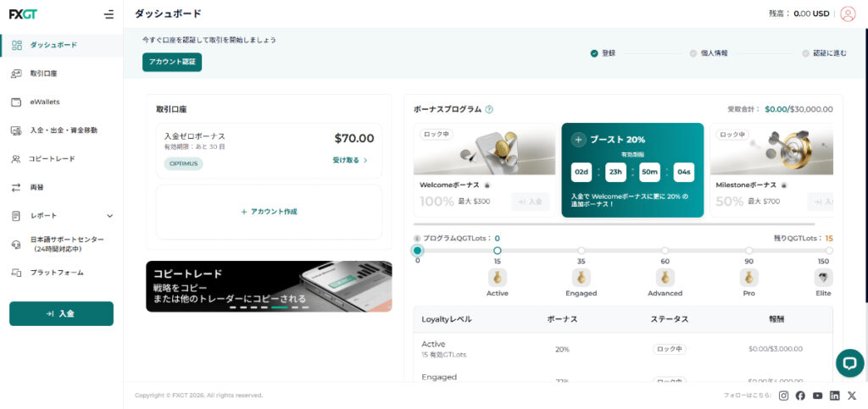The width and height of the screenshot is (868, 409).
Task: Open FXGT Instagram page icon
Action: pos(783,395)
